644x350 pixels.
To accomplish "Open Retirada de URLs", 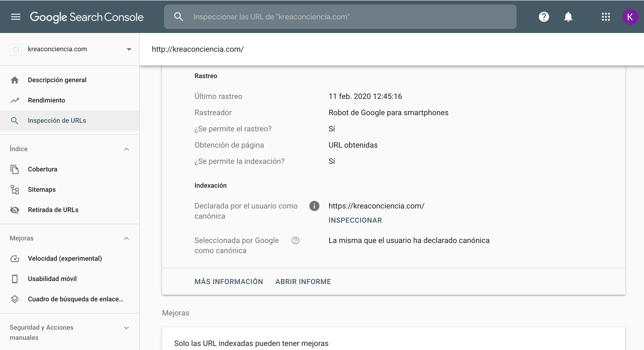I will click(70, 210).
